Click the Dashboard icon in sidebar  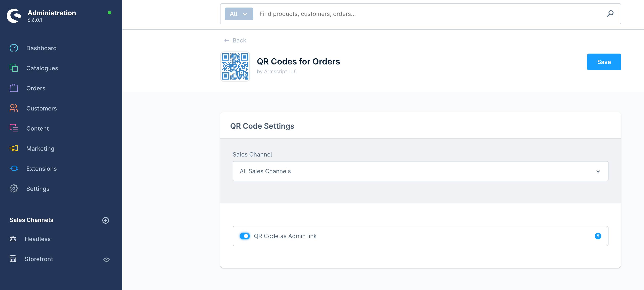click(14, 48)
